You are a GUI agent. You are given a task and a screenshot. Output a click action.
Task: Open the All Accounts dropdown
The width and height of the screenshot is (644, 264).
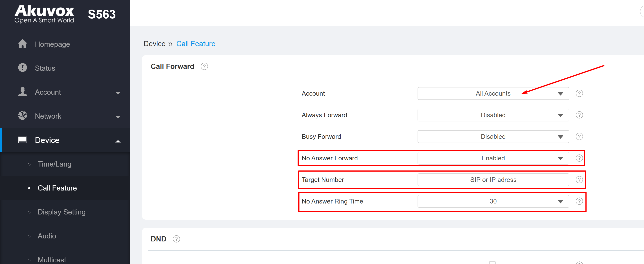[493, 93]
